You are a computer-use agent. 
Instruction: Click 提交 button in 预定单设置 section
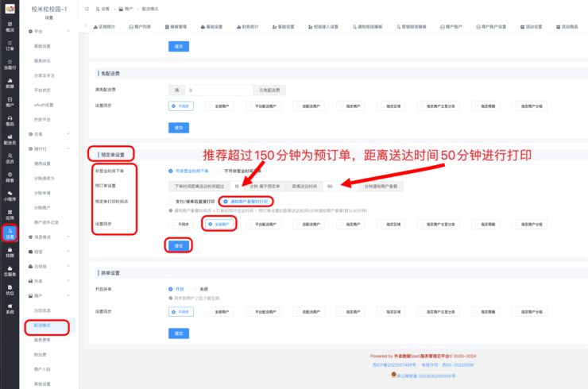(178, 246)
